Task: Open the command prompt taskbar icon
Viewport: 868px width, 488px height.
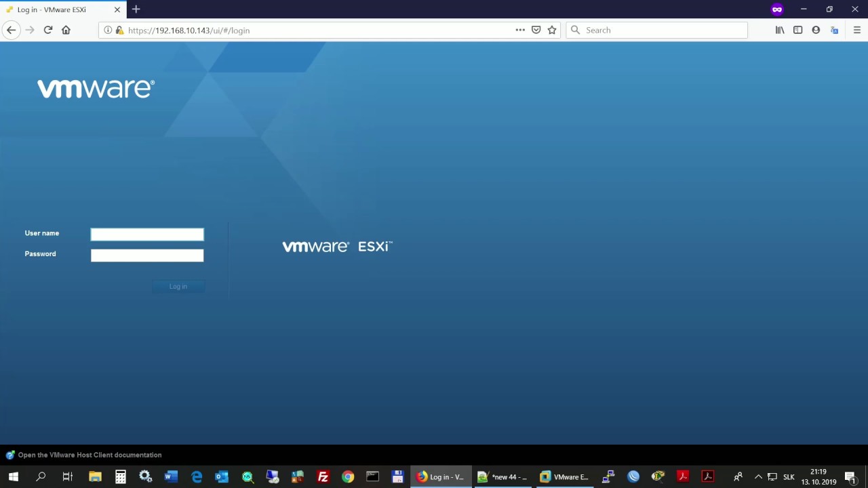Action: (x=372, y=476)
